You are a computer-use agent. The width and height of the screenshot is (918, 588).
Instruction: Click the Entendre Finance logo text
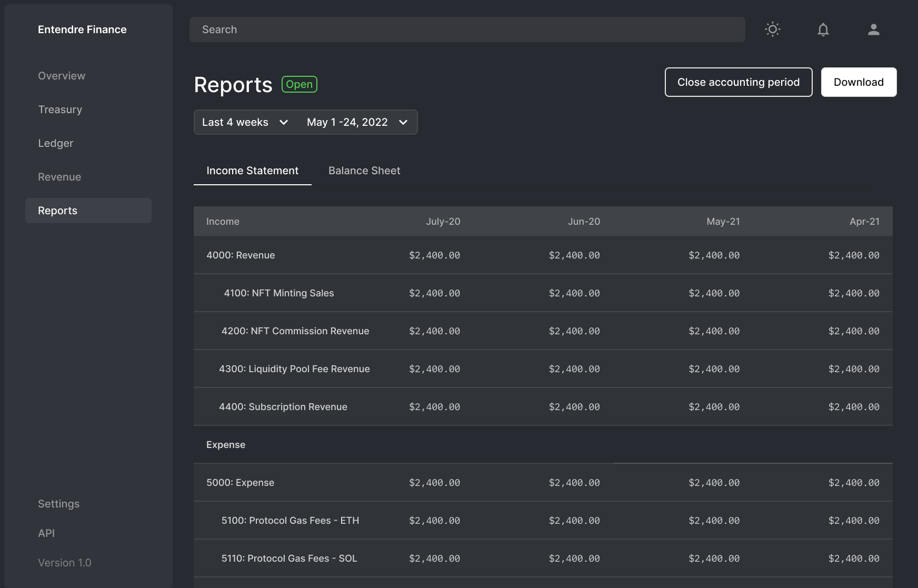pyautogui.click(x=82, y=29)
